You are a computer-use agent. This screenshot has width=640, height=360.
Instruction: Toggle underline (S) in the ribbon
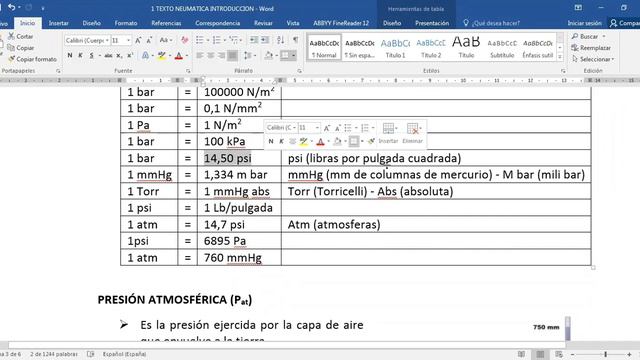point(91,56)
